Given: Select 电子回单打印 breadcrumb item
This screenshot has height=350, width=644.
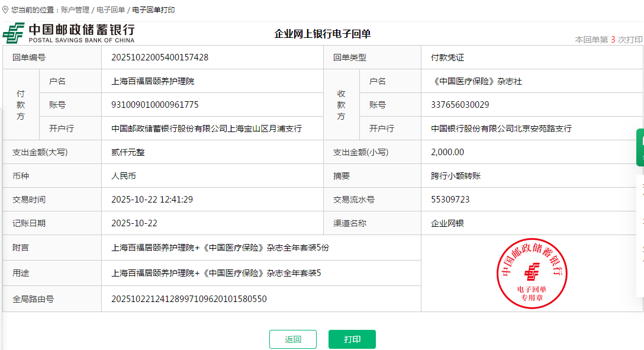Looking at the screenshot, I should 153,10.
